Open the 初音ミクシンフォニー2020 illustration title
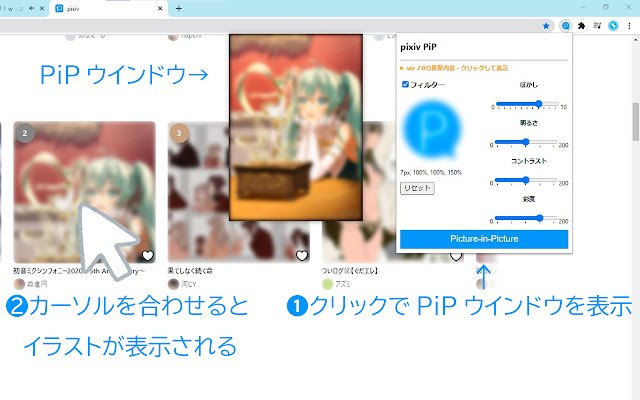640x400 pixels. (x=79, y=271)
